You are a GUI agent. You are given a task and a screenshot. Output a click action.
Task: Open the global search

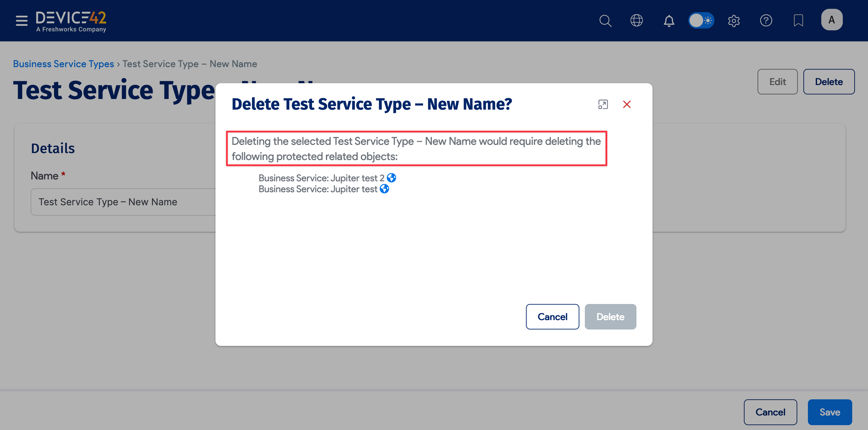click(x=605, y=21)
